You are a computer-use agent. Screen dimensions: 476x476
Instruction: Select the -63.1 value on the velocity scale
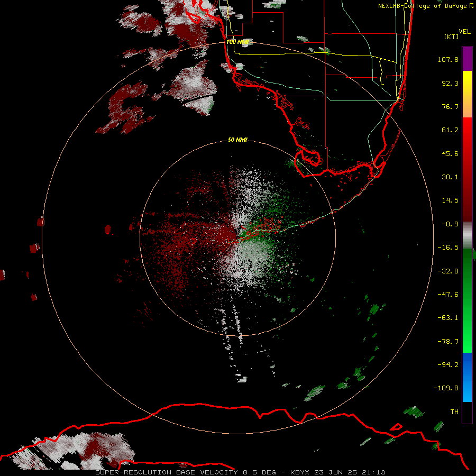coord(448,318)
